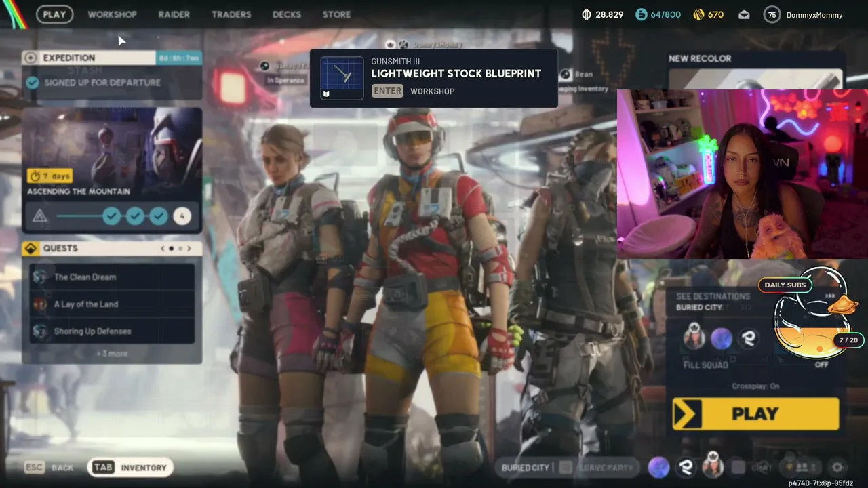Image resolution: width=868 pixels, height=488 pixels.
Task: Click the streamer webcam overlay
Action: coord(742,174)
